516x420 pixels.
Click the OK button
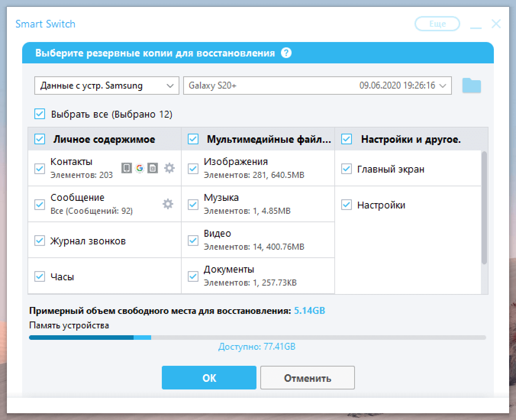click(209, 378)
